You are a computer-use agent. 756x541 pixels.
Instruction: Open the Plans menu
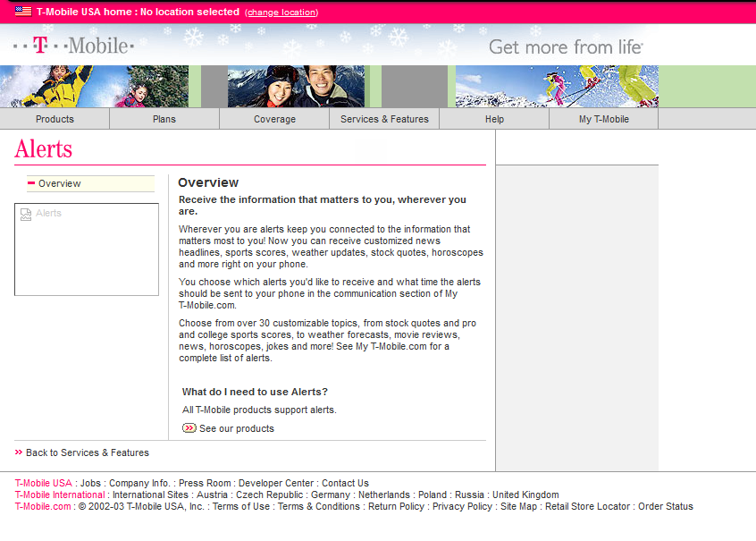click(x=164, y=119)
